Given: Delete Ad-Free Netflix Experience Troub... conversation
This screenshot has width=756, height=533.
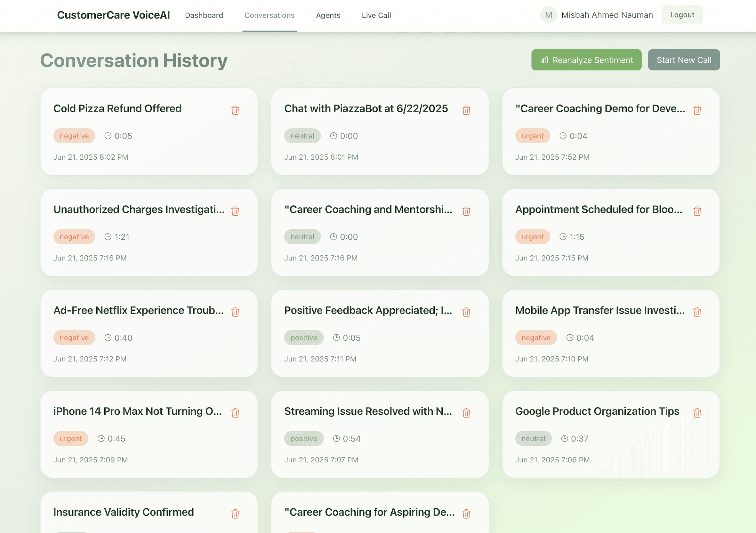Looking at the screenshot, I should [x=235, y=312].
